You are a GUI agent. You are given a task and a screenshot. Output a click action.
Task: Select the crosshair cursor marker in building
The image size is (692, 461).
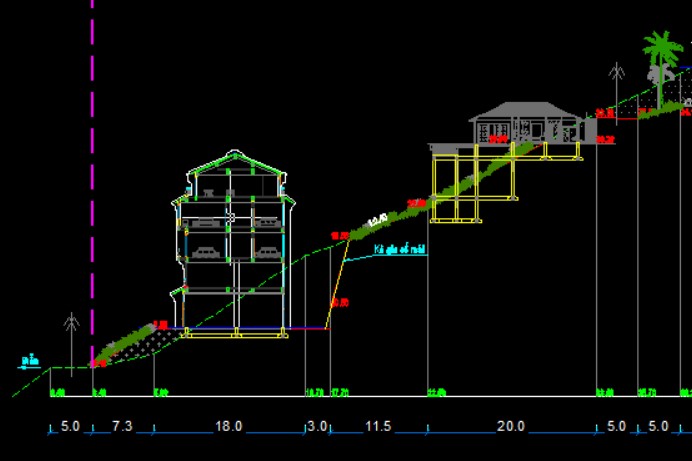tap(231, 216)
